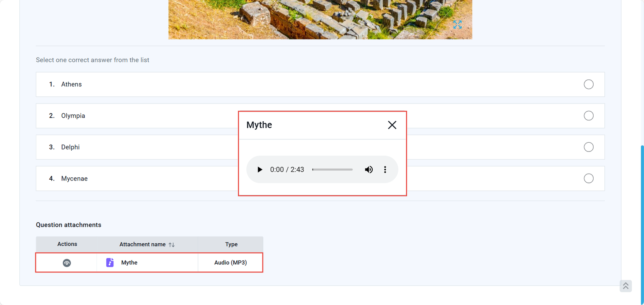The image size is (644, 305).
Task: Click the Mythe audio file icon
Action: coord(110,262)
